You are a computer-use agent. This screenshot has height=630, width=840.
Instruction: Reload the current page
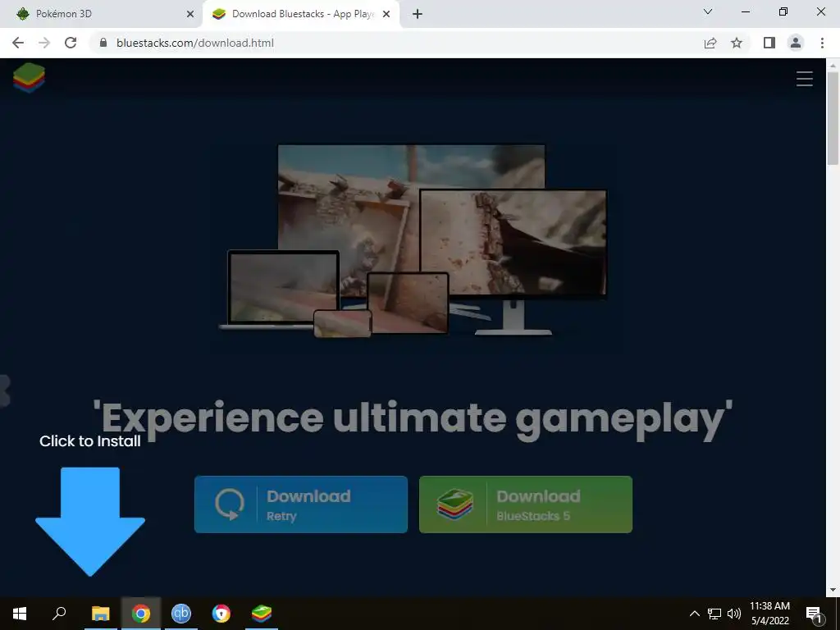71,43
